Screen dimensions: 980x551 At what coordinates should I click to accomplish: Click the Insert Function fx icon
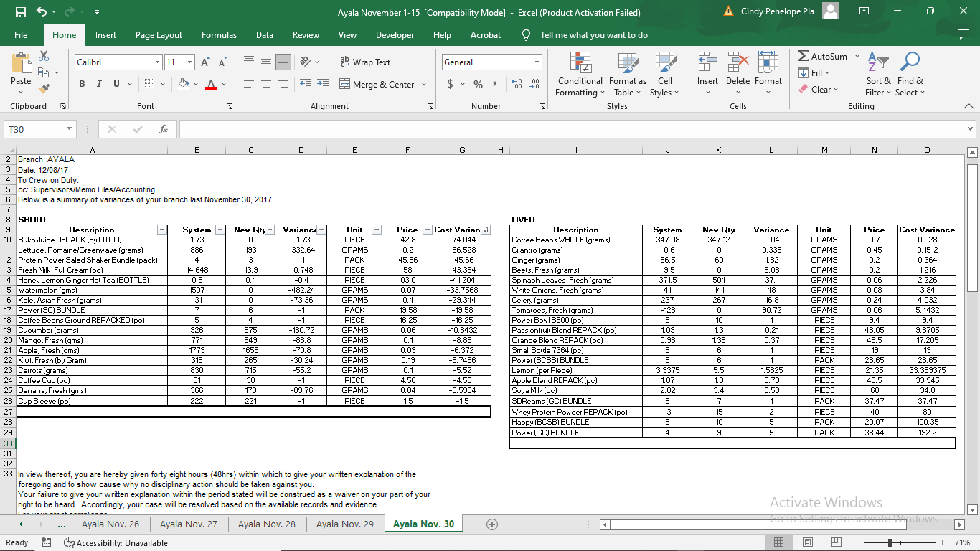point(164,129)
